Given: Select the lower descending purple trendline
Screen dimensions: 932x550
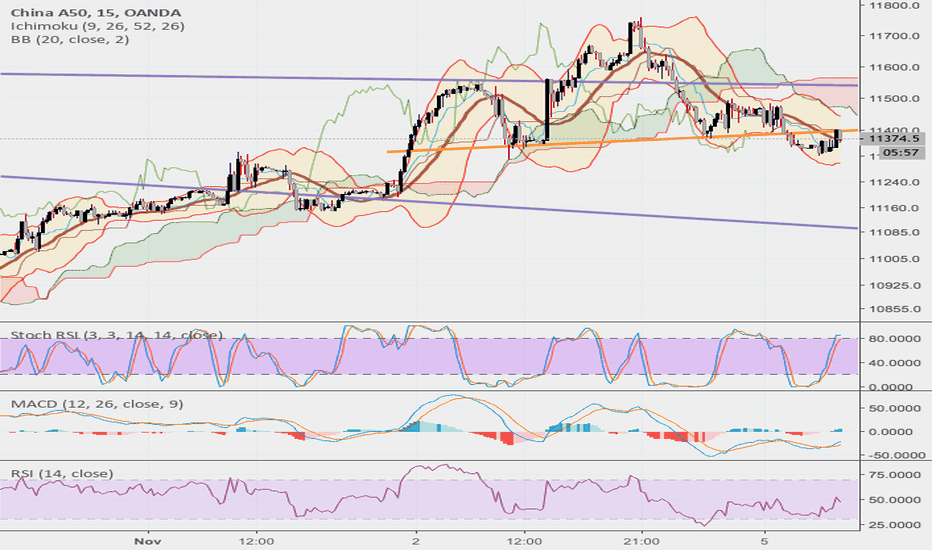Looking at the screenshot, I should (x=428, y=202).
